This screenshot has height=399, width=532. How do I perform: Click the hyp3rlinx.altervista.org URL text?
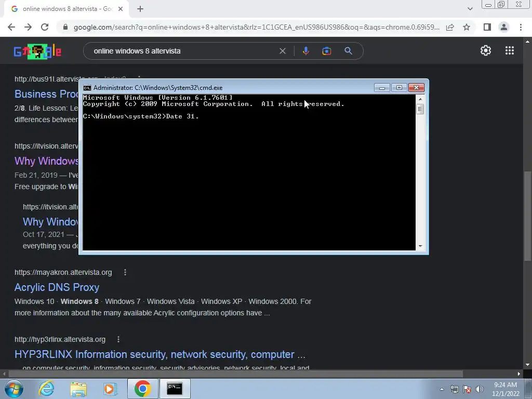click(x=60, y=339)
